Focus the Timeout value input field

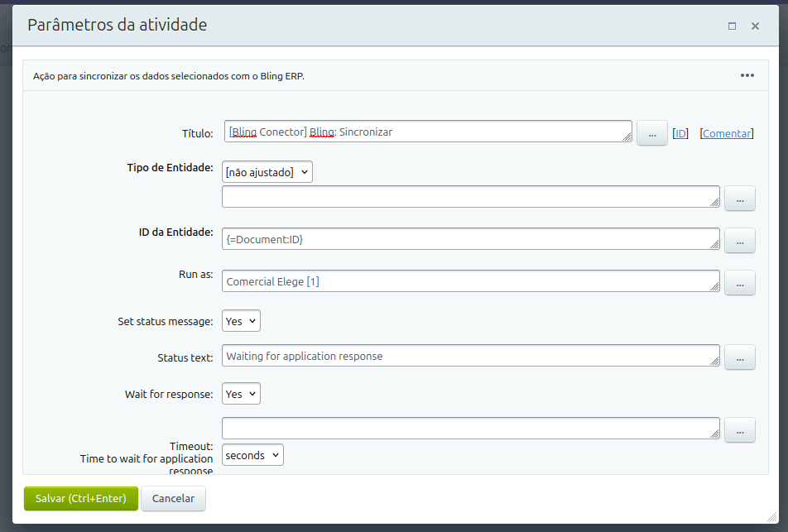[468, 429]
